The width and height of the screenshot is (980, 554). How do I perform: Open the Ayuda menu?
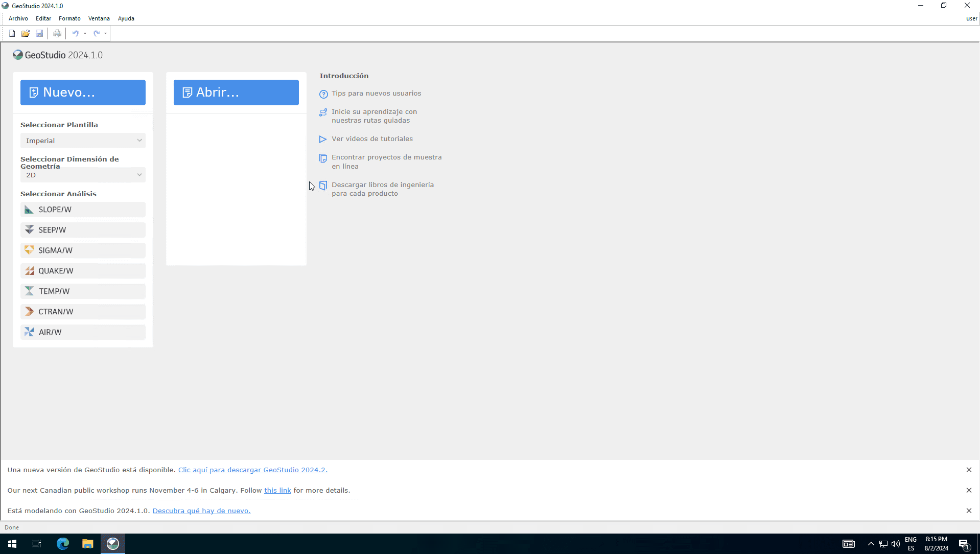click(x=126, y=18)
